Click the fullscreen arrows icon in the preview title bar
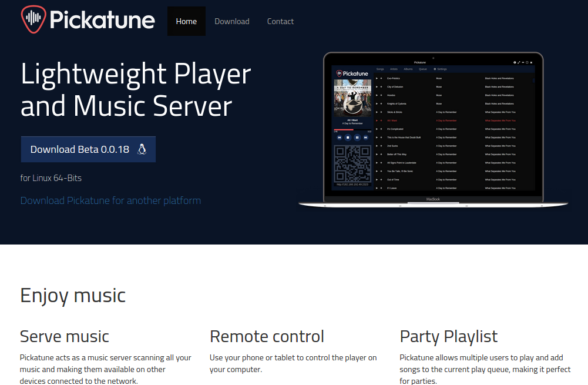Screen dimensions: 588x385 [x=519, y=62]
